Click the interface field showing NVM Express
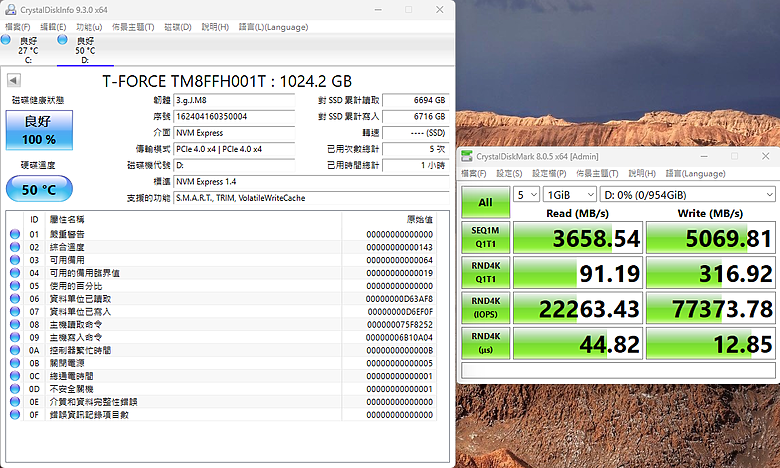The image size is (780, 468). point(234,133)
